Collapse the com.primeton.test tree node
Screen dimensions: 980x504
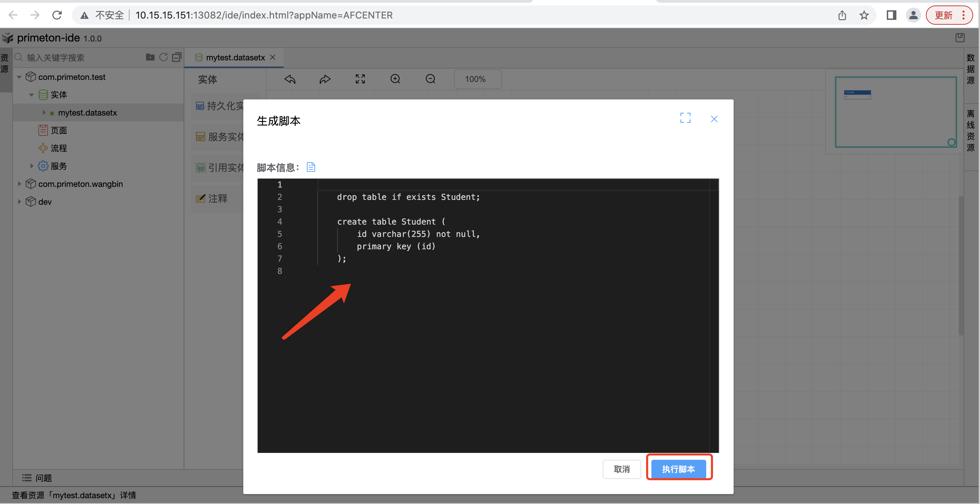pyautogui.click(x=19, y=77)
